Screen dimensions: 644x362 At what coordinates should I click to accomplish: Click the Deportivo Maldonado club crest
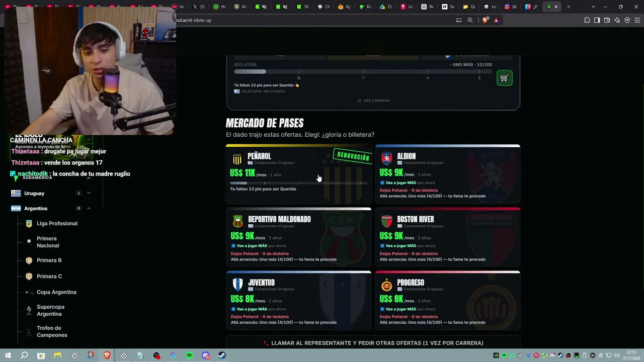click(x=237, y=221)
